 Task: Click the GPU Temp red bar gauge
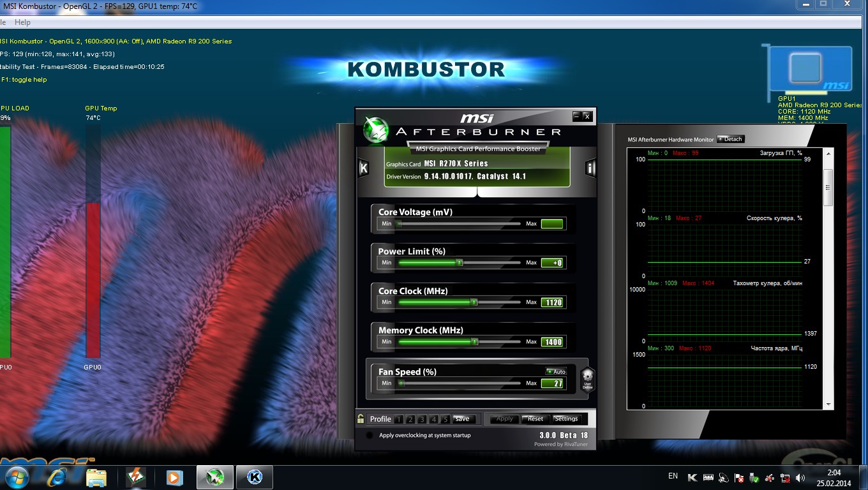[93, 279]
